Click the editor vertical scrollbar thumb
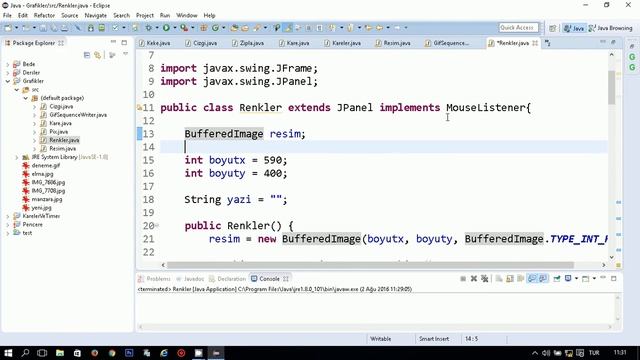 pos(611,87)
